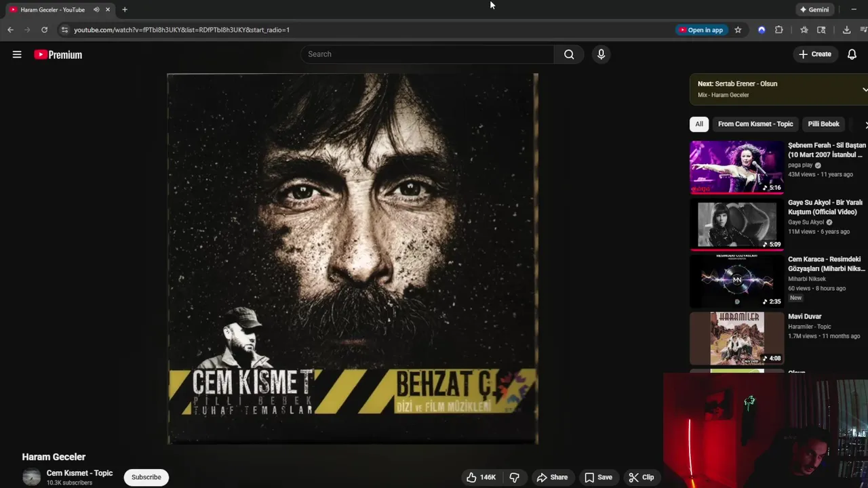Reload the page with refresh icon
The height and width of the screenshot is (488, 868).
click(x=44, y=30)
